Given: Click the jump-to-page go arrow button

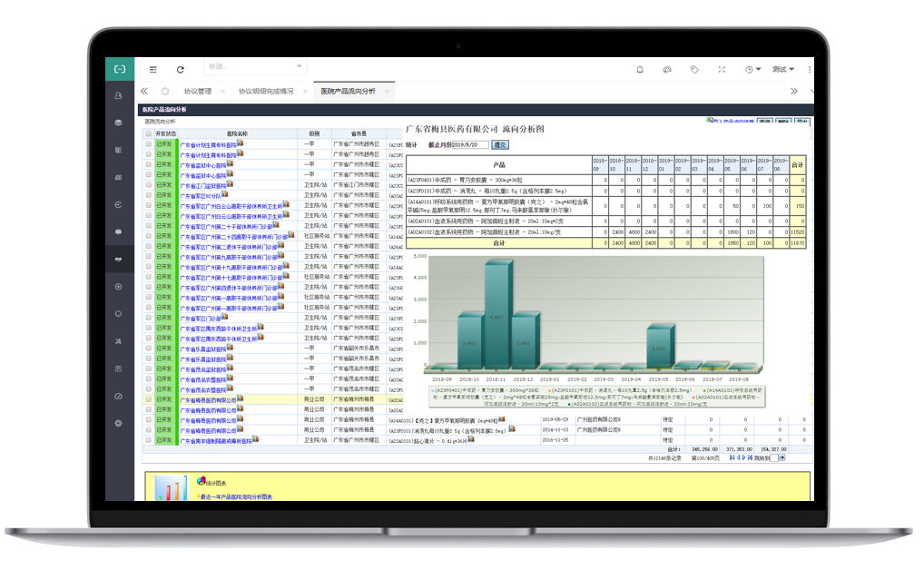Looking at the screenshot, I should [x=782, y=458].
